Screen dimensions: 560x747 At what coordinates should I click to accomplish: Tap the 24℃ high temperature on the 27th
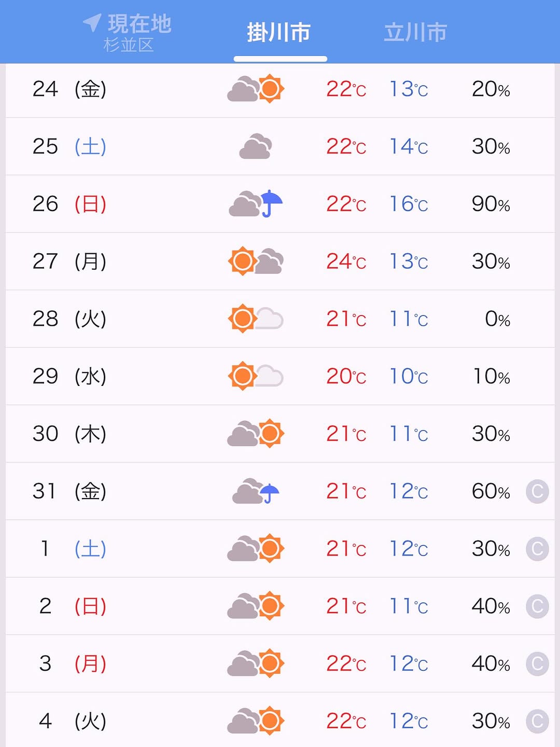click(x=346, y=261)
